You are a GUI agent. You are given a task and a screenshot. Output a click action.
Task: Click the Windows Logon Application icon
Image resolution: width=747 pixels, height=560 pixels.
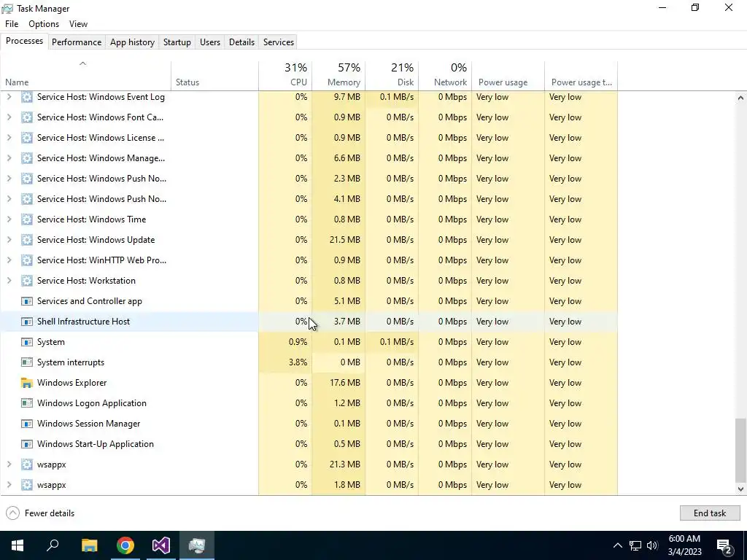(x=27, y=403)
